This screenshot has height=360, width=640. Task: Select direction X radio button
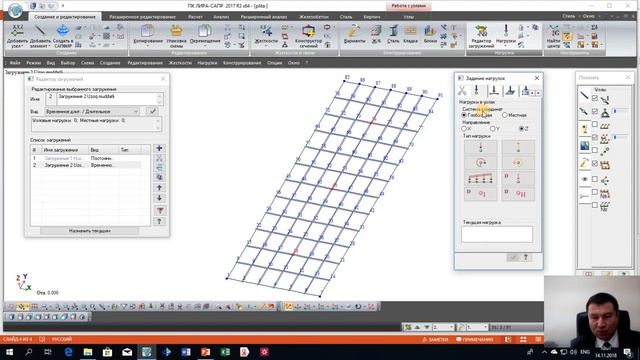tap(464, 129)
